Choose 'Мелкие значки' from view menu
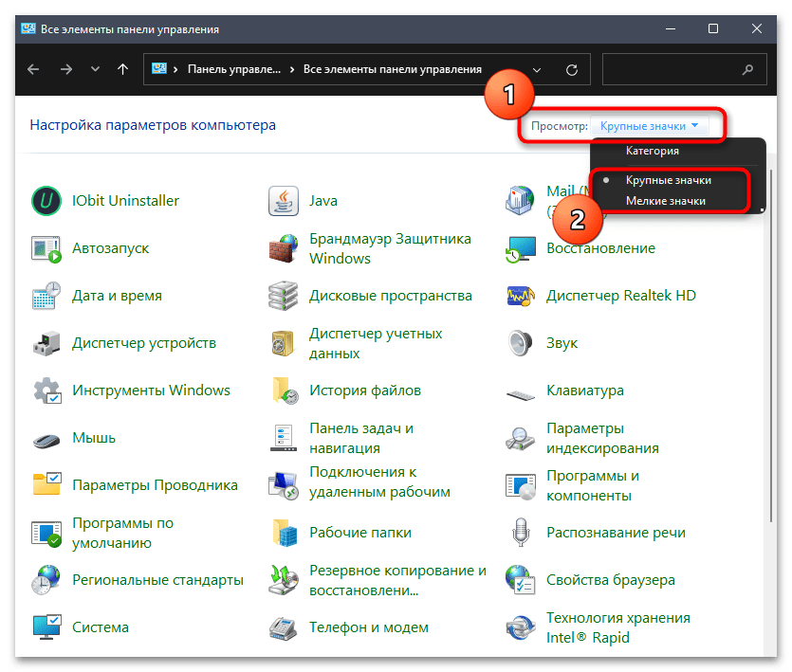 (665, 201)
